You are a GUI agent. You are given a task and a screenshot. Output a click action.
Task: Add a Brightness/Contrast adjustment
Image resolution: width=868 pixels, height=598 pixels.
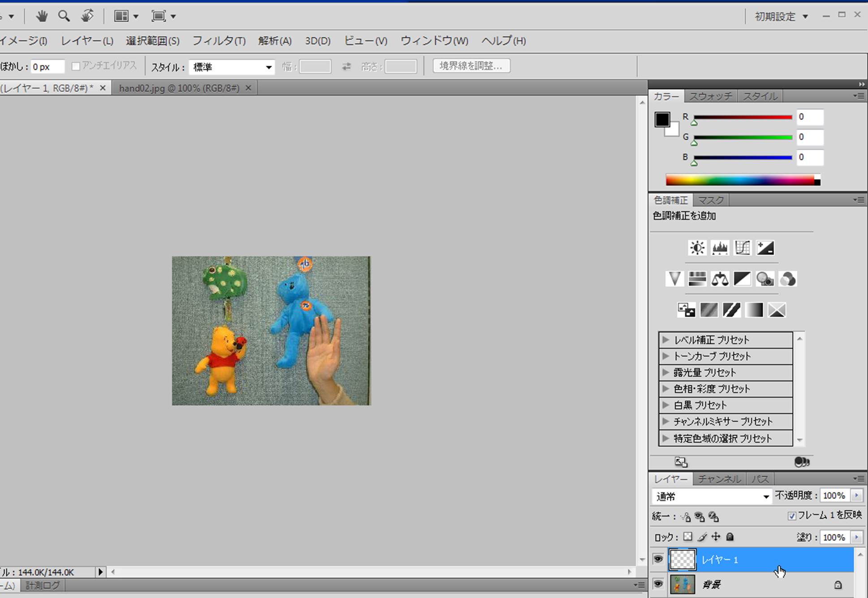pos(697,248)
